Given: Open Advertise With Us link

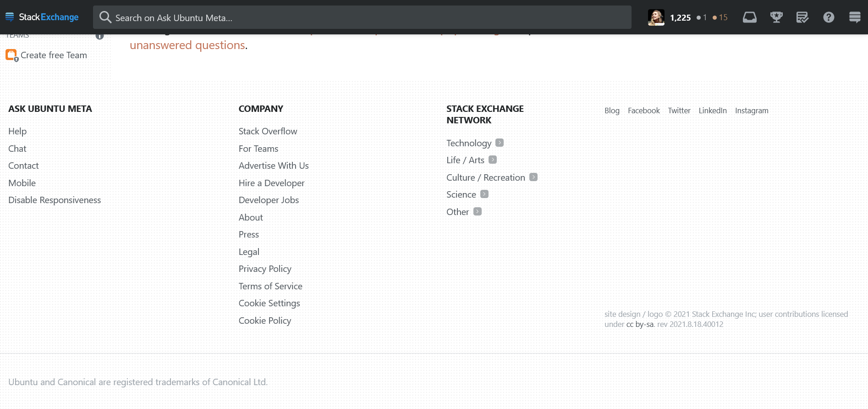Looking at the screenshot, I should [274, 166].
